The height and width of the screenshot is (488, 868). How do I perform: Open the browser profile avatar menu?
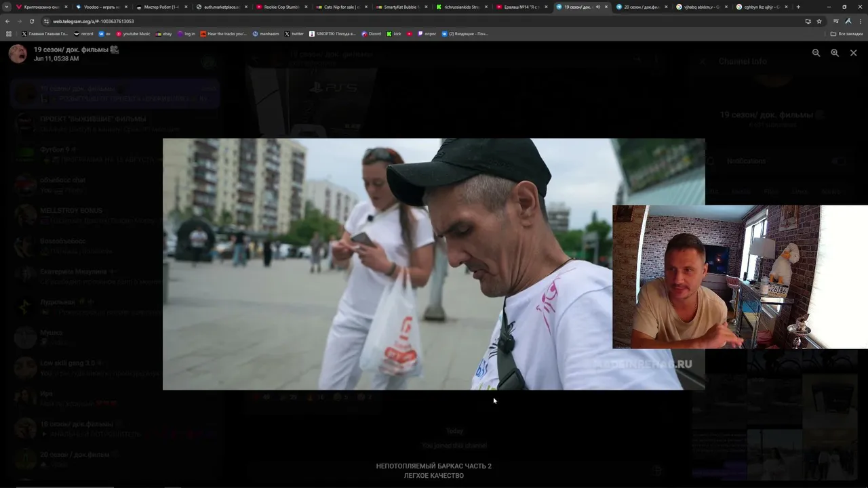coord(848,21)
